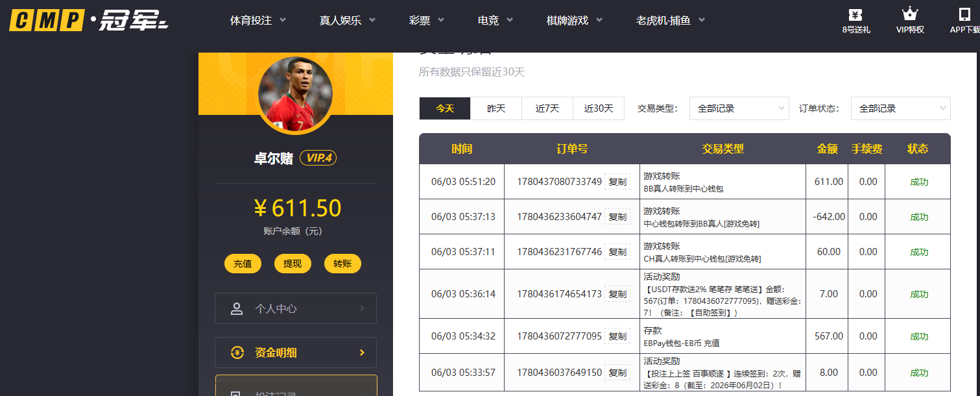Copy order number 1780436233604747
The image size is (980, 396).
(617, 217)
